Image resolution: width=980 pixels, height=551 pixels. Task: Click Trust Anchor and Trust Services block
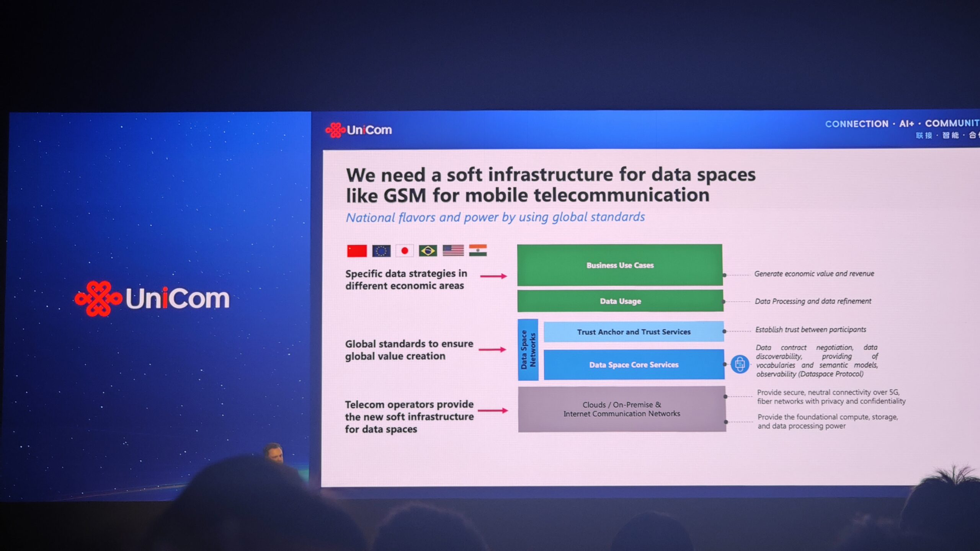click(x=634, y=332)
